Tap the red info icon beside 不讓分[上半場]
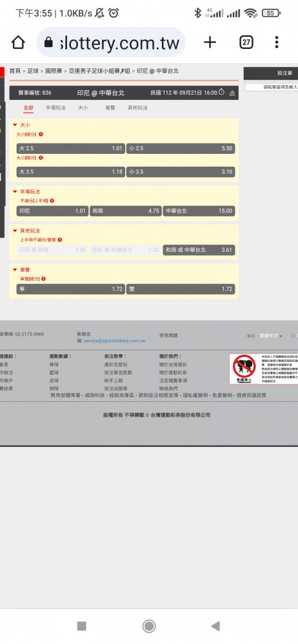 (x=52, y=200)
